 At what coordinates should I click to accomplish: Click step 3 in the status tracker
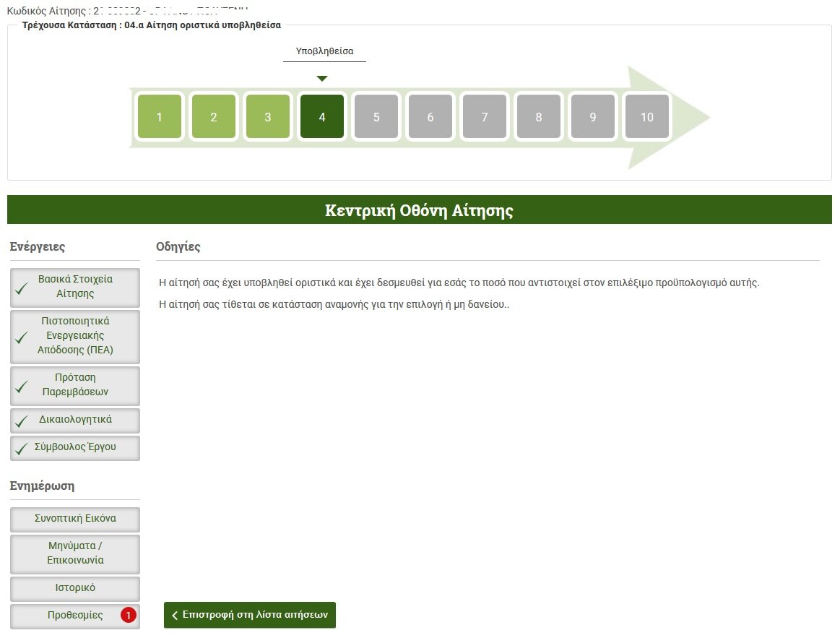click(267, 117)
